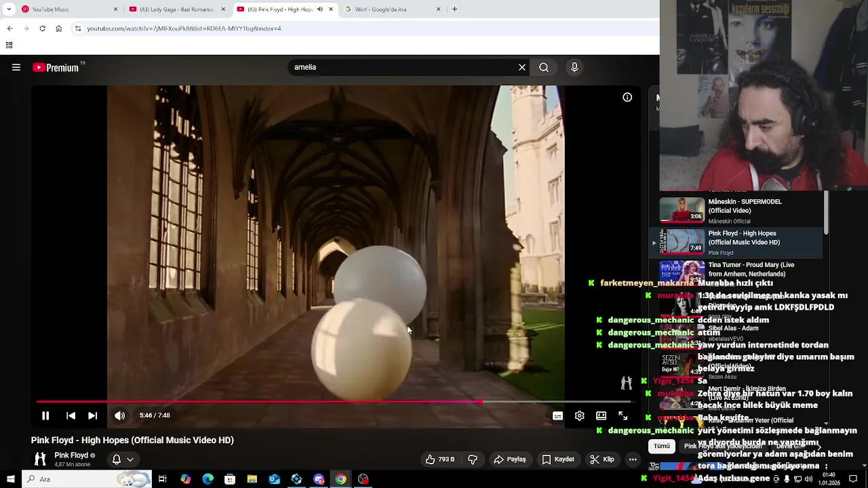868x488 pixels.
Task: Open the notification bell dropdown for Pink Floyd
Action: coord(123,460)
